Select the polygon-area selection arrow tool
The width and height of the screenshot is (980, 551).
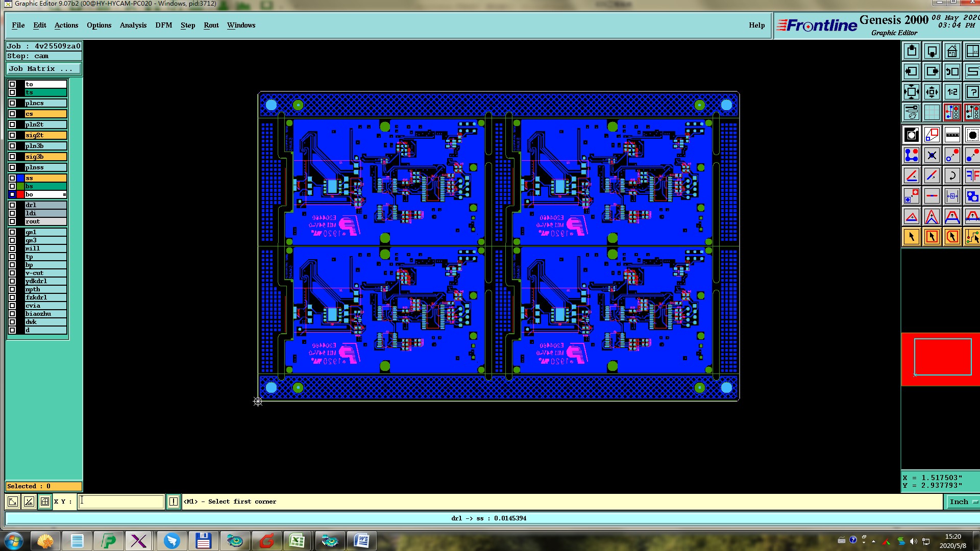coord(952,237)
